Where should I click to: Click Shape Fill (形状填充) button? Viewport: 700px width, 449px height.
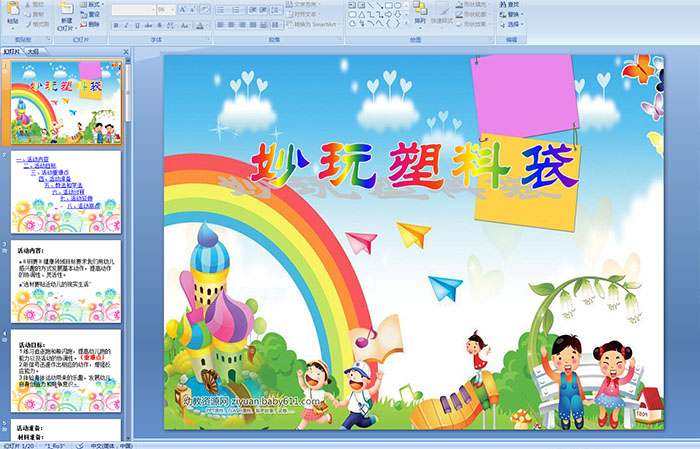pos(472,4)
